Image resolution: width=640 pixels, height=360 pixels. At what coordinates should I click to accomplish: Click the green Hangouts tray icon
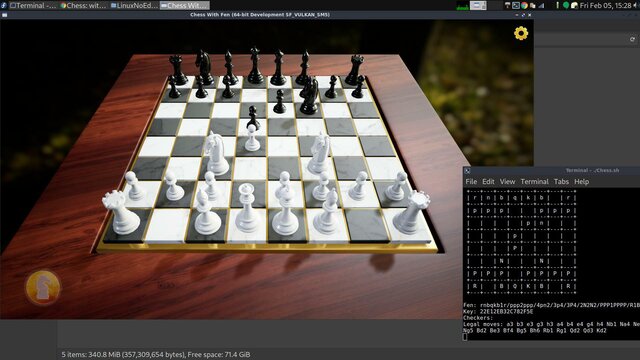[x=566, y=5]
